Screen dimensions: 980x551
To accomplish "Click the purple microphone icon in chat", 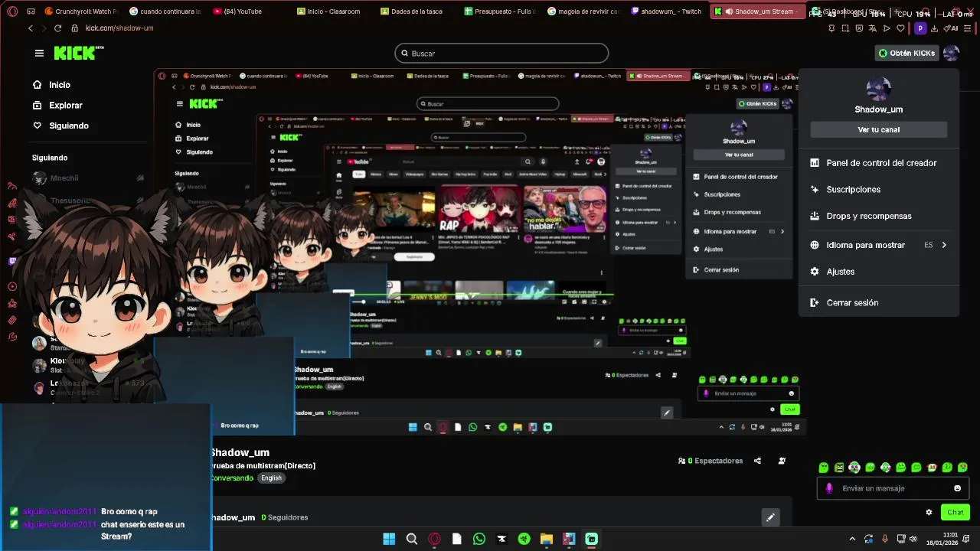I will tap(829, 488).
